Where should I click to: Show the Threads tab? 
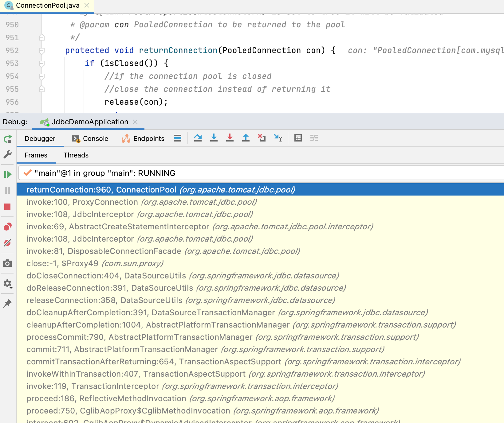point(76,155)
